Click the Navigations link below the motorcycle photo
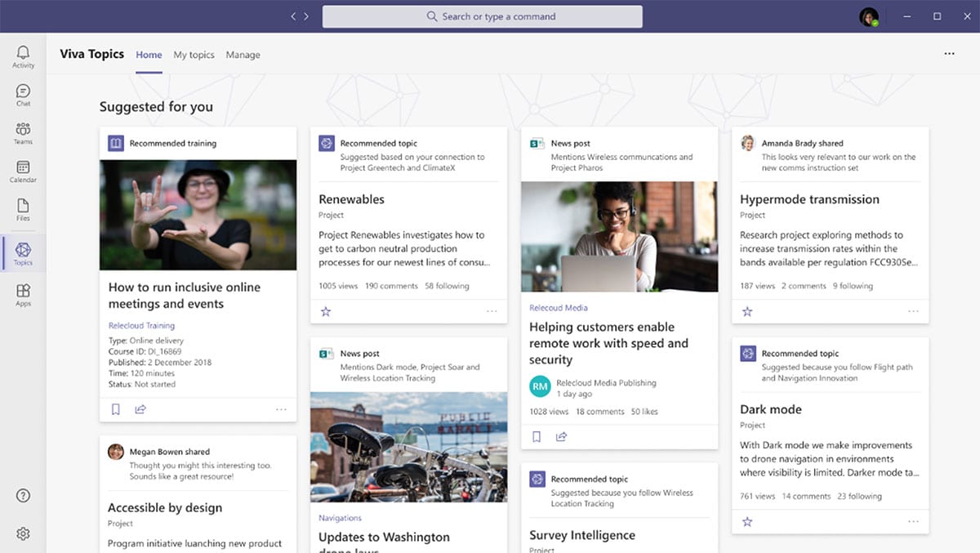The width and height of the screenshot is (980, 553). (340, 517)
